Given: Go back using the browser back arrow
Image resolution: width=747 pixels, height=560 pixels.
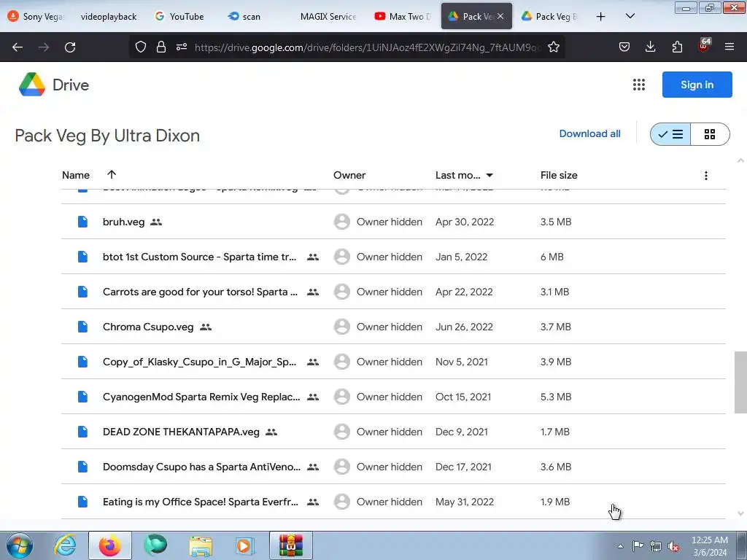Looking at the screenshot, I should pos(18,47).
